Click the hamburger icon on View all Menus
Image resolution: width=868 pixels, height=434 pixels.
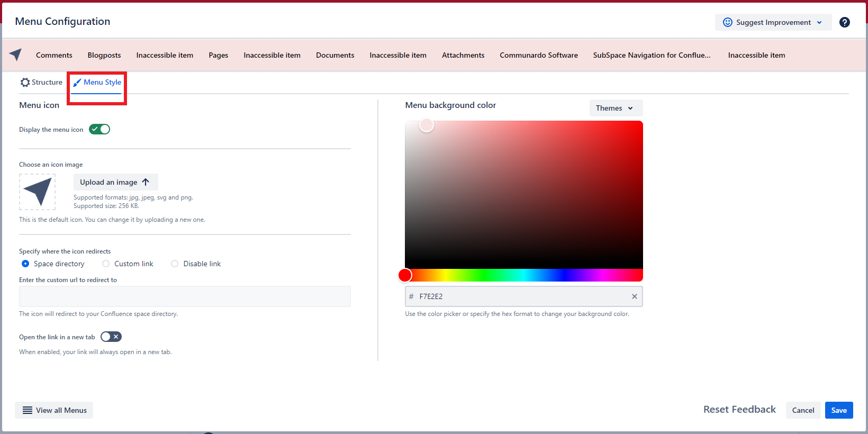28,410
